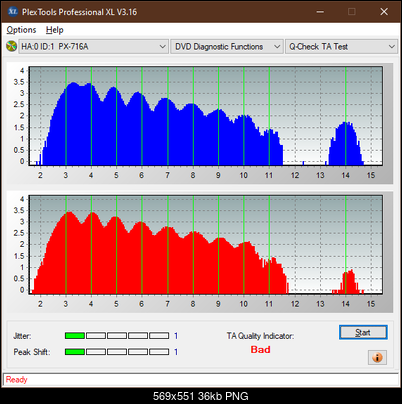402x404 pixels.
Task: Click the red Bad quality result
Action: [x=260, y=350]
